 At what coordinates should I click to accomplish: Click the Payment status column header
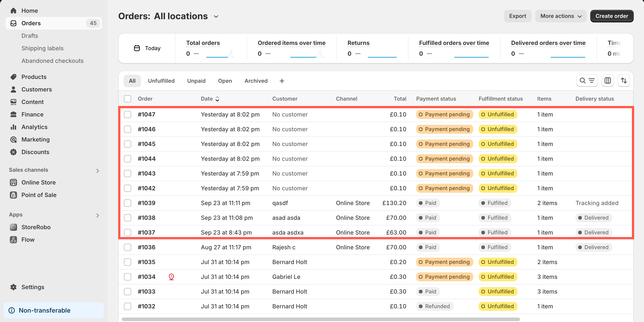click(436, 99)
